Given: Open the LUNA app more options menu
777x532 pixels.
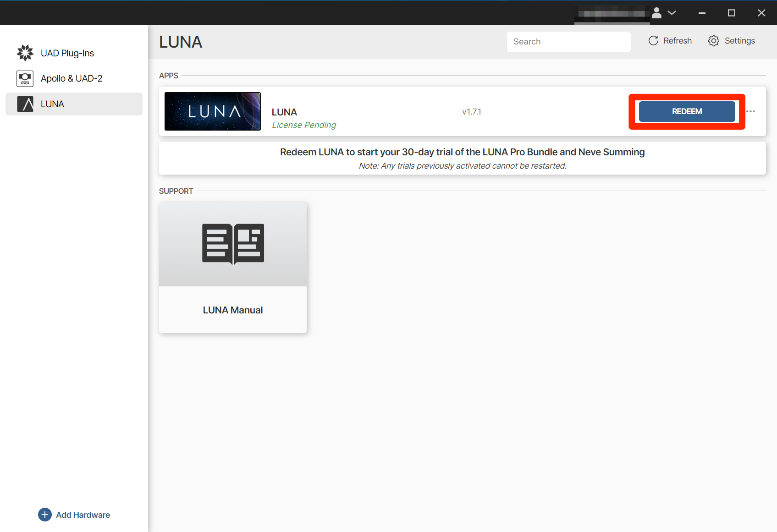Looking at the screenshot, I should click(750, 111).
